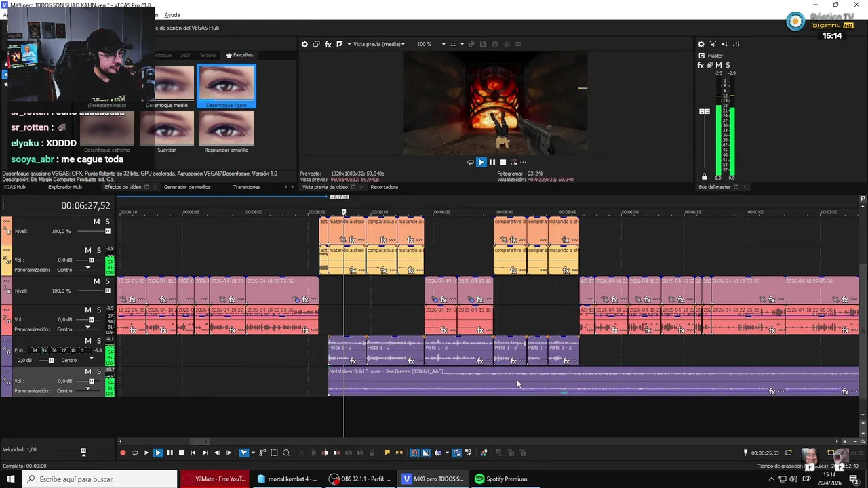
Task: Select Favoritos preset category
Action: tap(239, 55)
